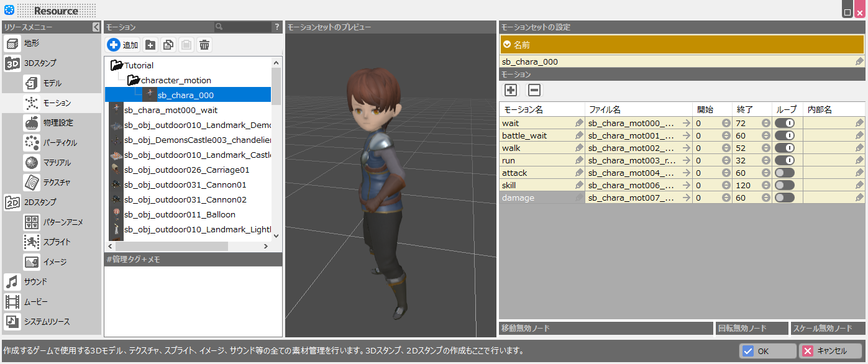
Task: Select サウンド in the resource menu
Action: [35, 282]
